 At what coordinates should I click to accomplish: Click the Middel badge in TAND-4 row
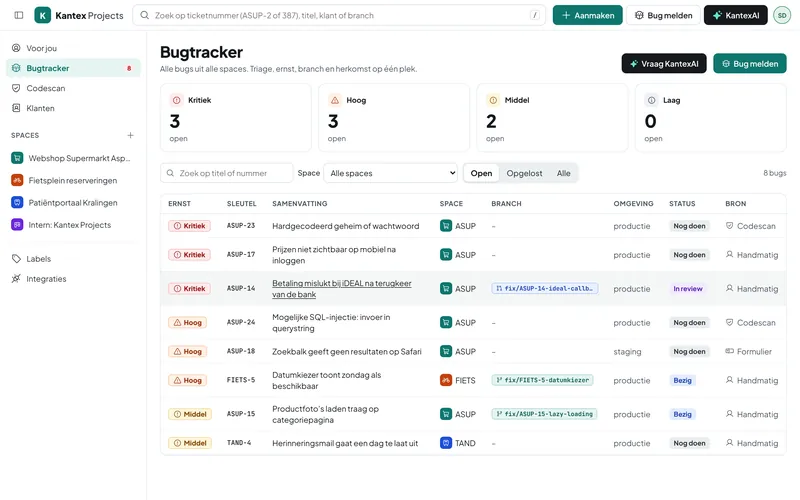[x=190, y=443]
